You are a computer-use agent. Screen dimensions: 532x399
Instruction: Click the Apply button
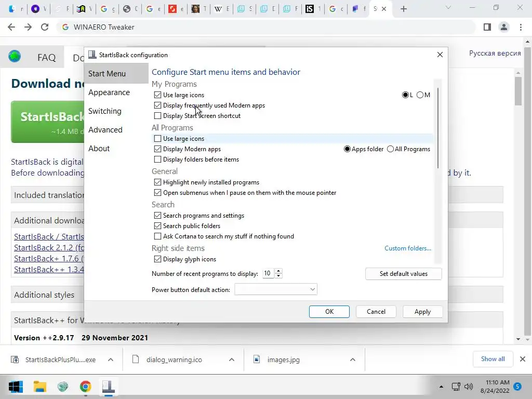click(x=422, y=312)
